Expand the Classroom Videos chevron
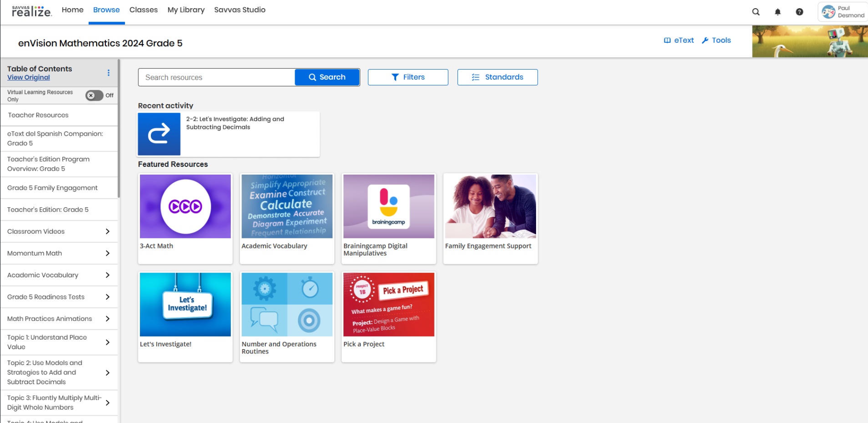The height and width of the screenshot is (423, 868). (107, 232)
